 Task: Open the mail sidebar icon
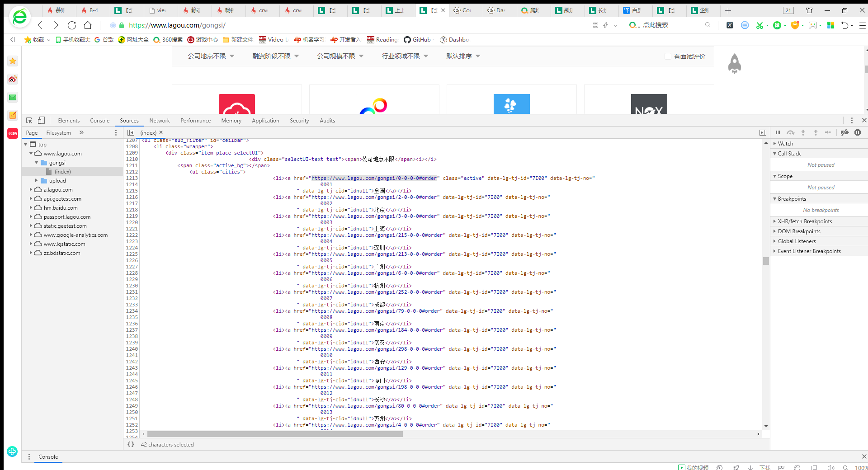tap(13, 97)
